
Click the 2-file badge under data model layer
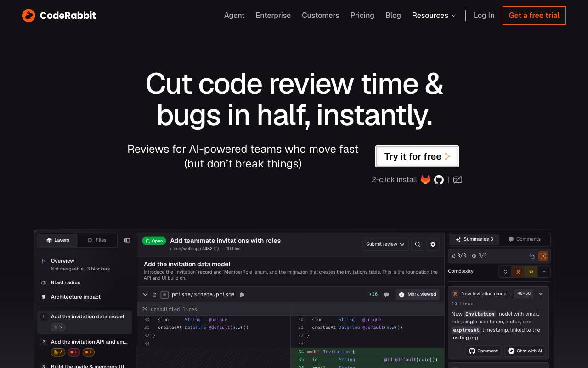58,327
